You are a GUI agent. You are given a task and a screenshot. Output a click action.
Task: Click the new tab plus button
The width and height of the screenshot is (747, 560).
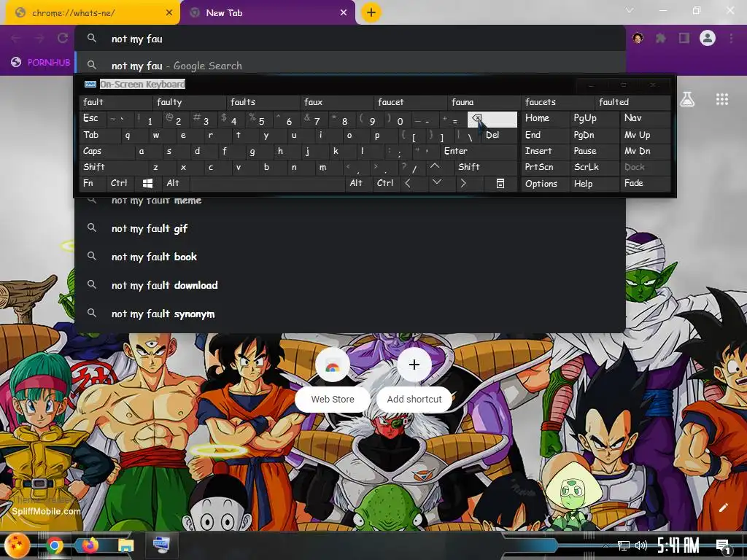(371, 12)
